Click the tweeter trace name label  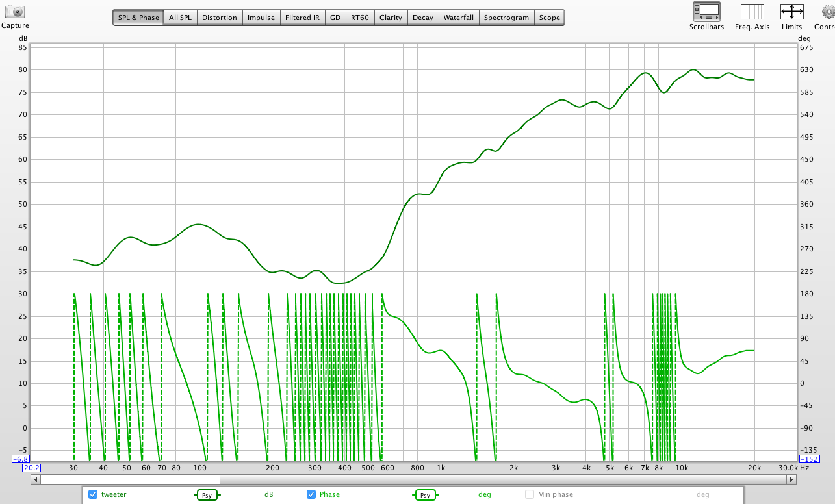pyautogui.click(x=114, y=494)
